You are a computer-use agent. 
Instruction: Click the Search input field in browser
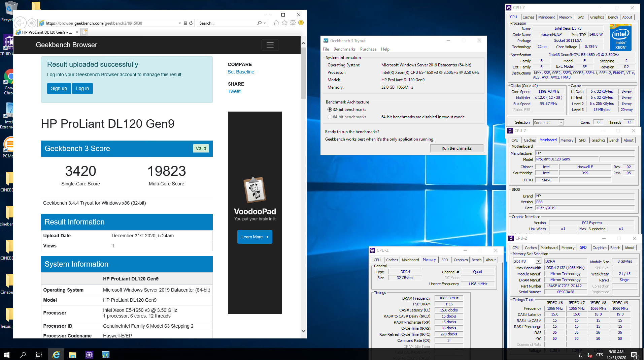[x=227, y=23]
